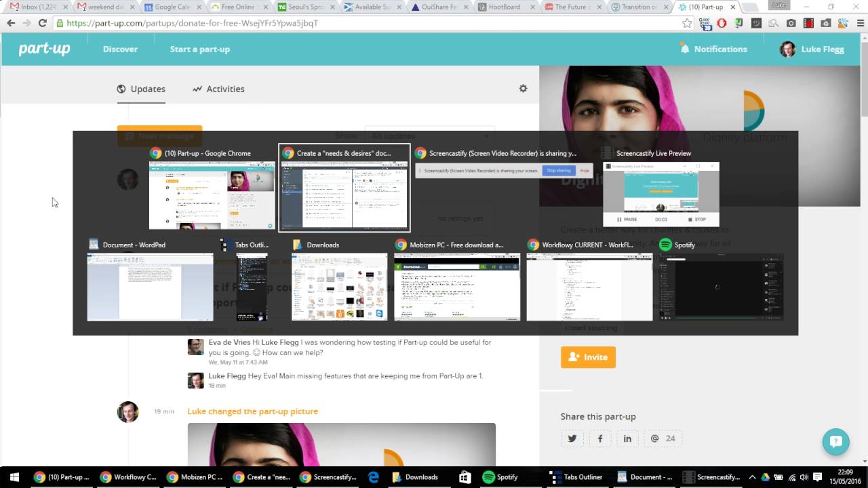Switch to the Updates tab
This screenshot has width=868, height=488.
(x=141, y=89)
